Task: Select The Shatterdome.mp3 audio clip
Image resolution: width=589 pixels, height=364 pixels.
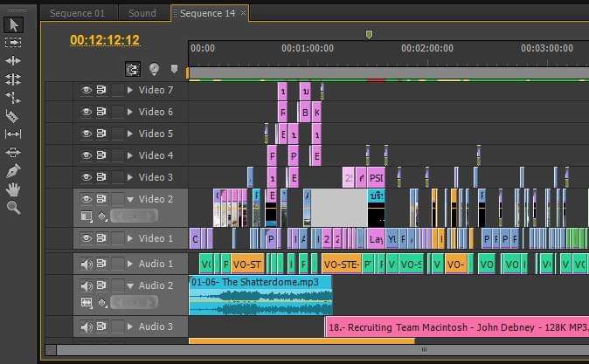Action: pyautogui.click(x=260, y=295)
